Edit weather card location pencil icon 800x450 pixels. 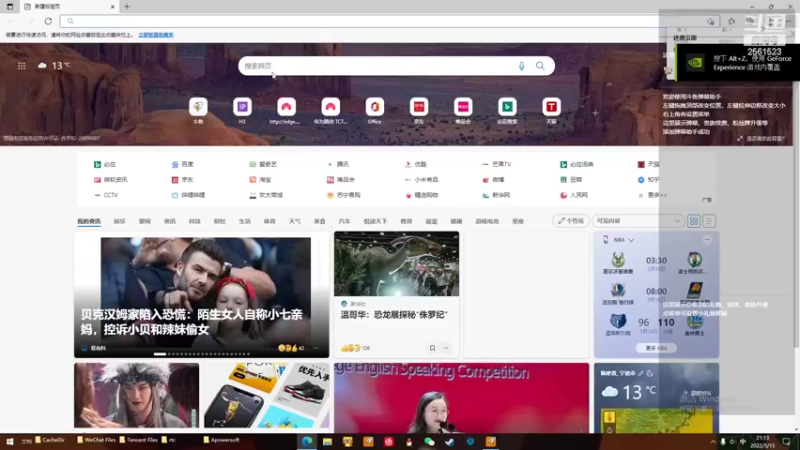tap(641, 373)
